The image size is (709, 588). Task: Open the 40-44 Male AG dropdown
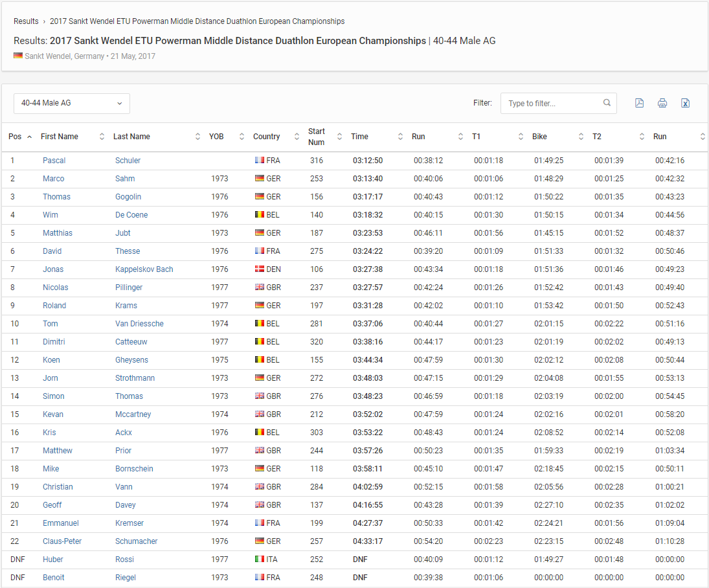72,103
